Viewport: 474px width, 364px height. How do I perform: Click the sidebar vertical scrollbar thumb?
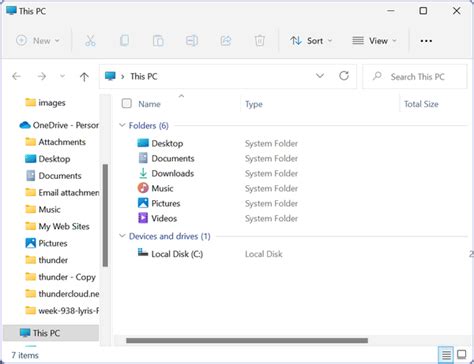click(105, 215)
